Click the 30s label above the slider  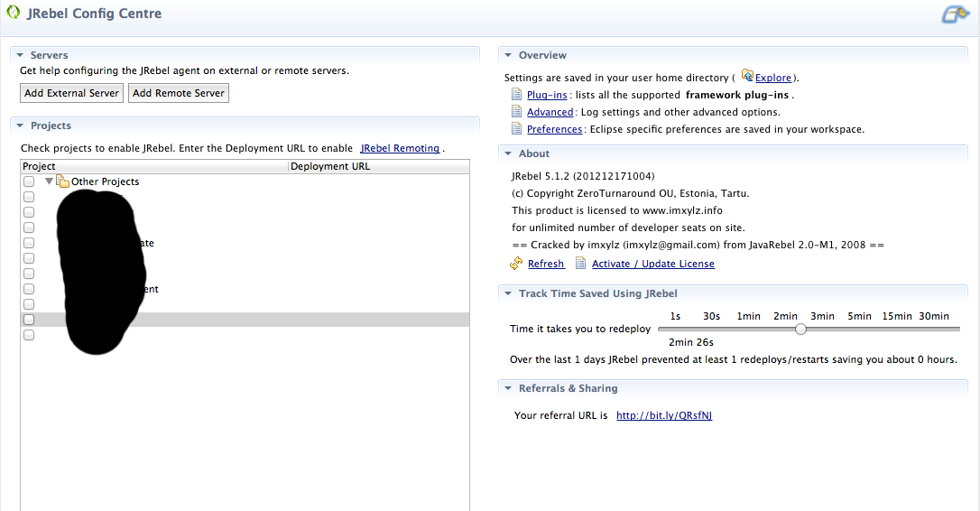[711, 317]
